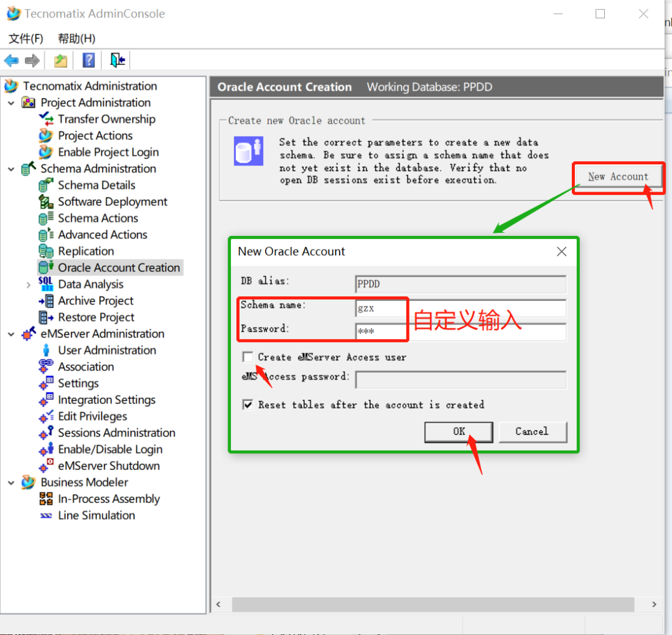The image size is (672, 635).
Task: Select the Schema Administration label
Action: pyautogui.click(x=98, y=169)
